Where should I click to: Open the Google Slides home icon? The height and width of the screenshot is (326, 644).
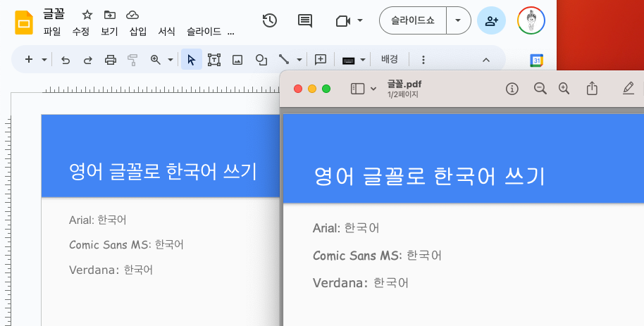[x=24, y=23]
